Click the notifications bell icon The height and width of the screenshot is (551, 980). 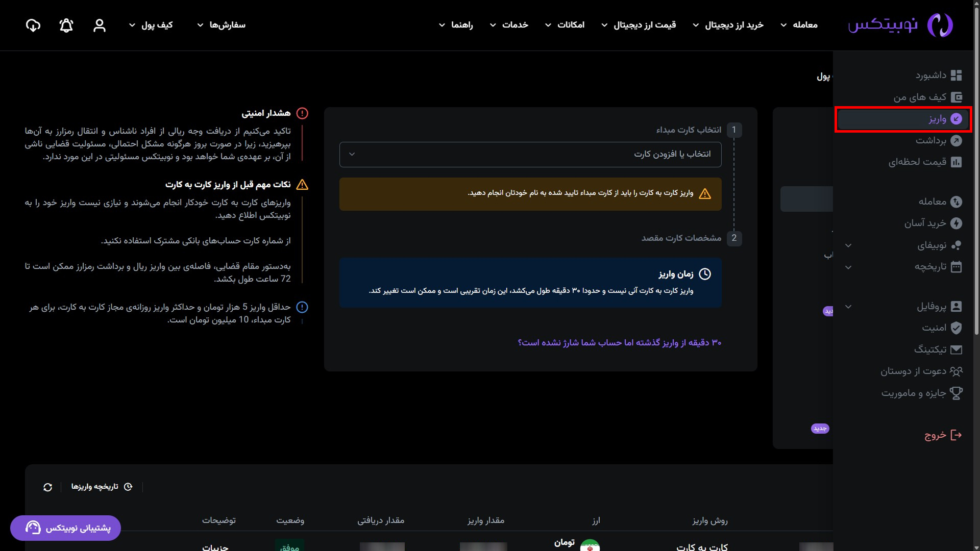point(66,26)
